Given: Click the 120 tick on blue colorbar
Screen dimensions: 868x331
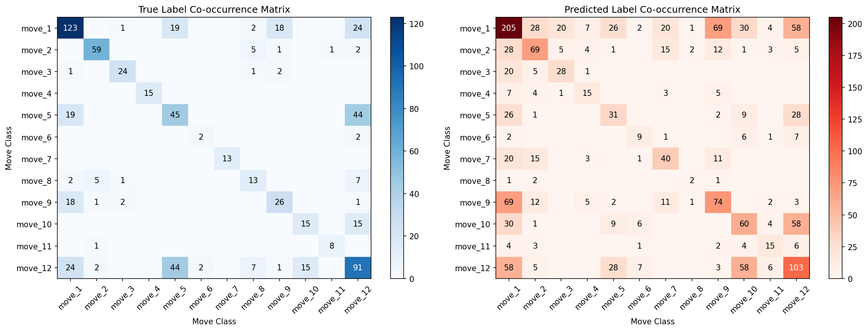Looking at the screenshot, I should pyautogui.click(x=414, y=24).
